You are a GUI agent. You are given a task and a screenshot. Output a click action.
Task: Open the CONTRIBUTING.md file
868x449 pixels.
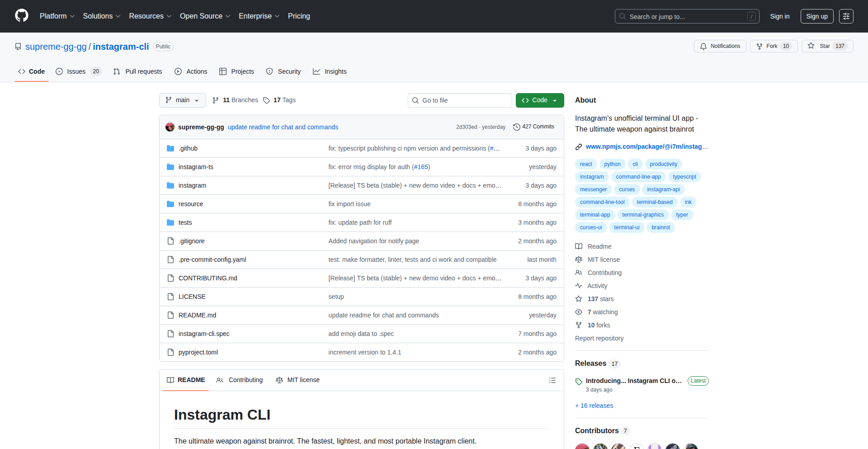click(208, 278)
